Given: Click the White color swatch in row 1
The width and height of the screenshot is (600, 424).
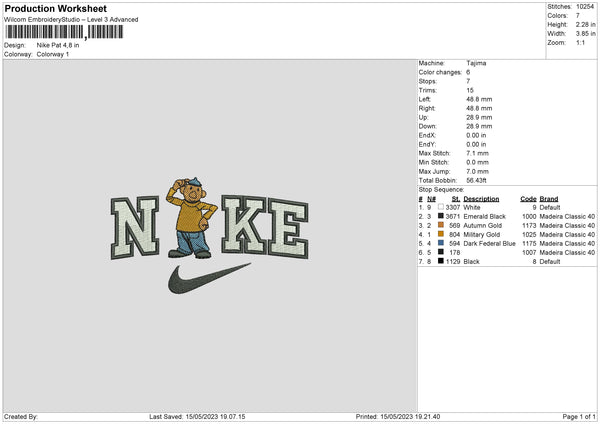Looking at the screenshot, I should [441, 207].
